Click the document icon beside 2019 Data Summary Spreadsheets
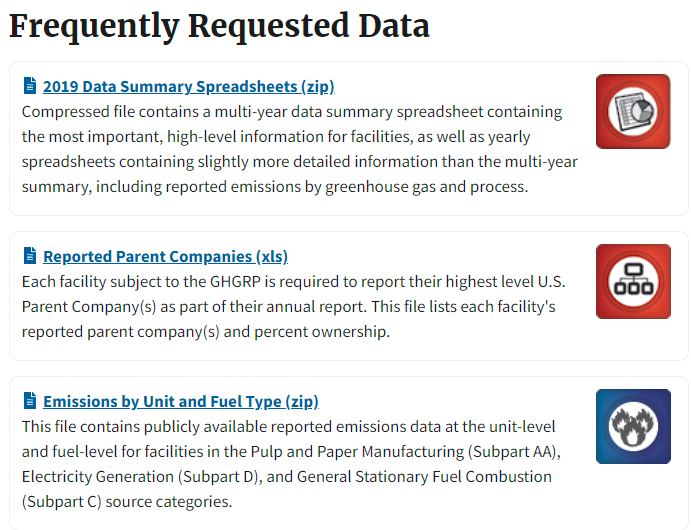 click(x=29, y=86)
